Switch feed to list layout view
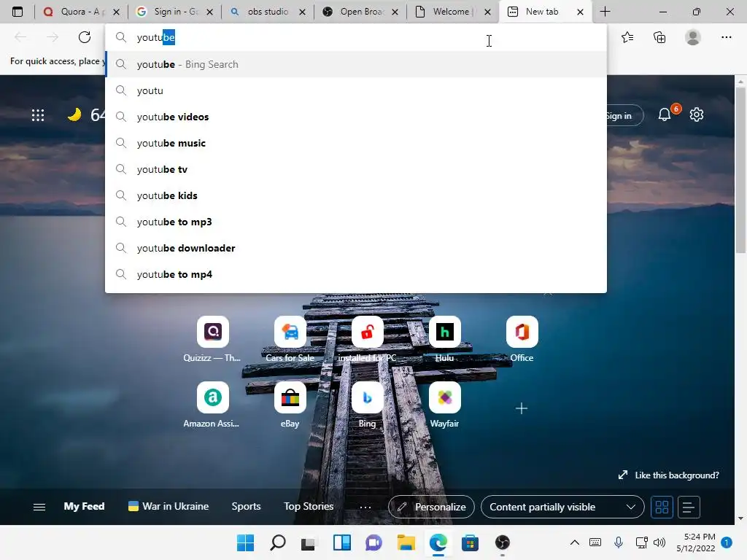The height and width of the screenshot is (560, 747). (689, 507)
